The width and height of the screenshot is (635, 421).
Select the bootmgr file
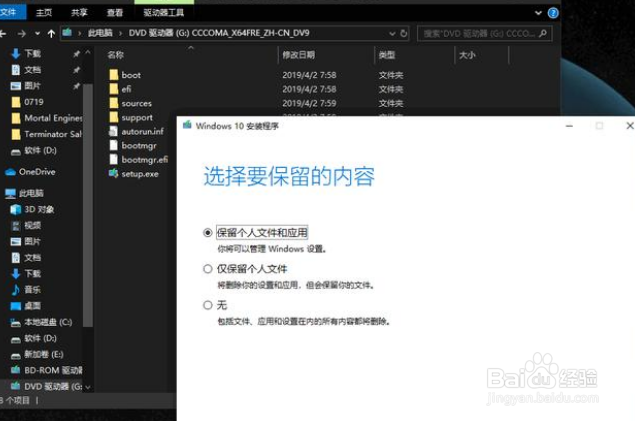pyautogui.click(x=139, y=146)
